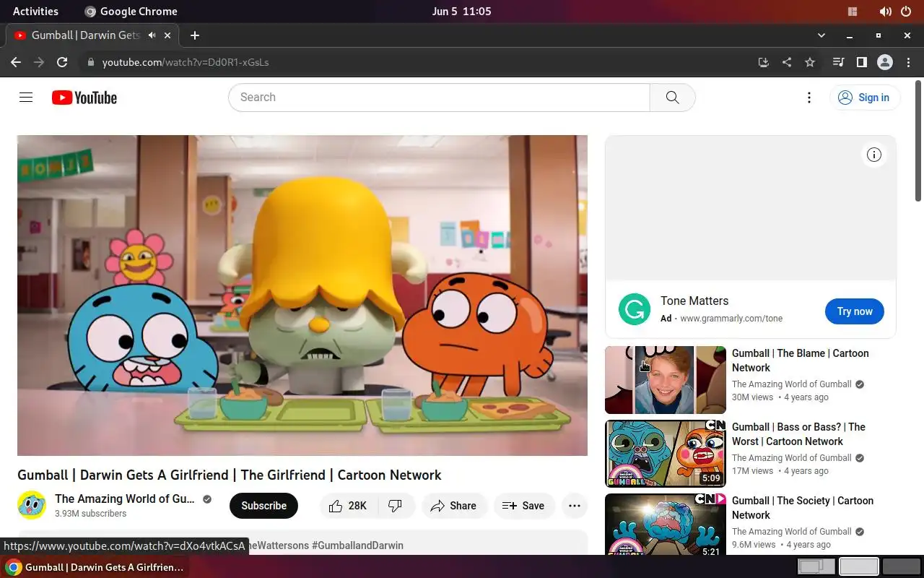924x578 pixels.
Task: Focus the YouTube Search field
Action: (439, 98)
